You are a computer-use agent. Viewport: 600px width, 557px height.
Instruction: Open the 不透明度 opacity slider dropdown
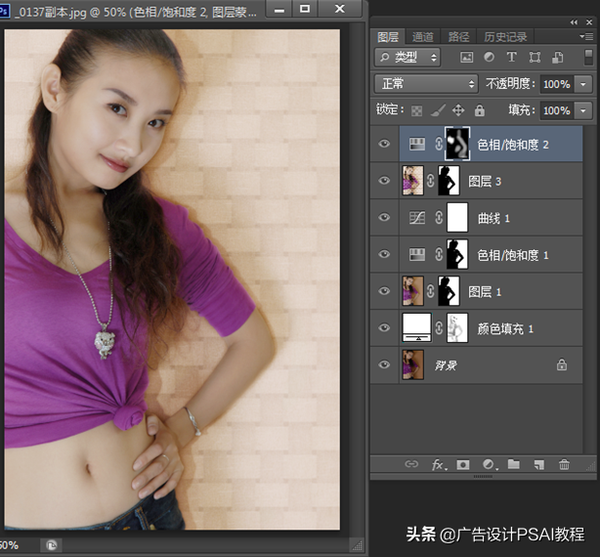pyautogui.click(x=582, y=84)
